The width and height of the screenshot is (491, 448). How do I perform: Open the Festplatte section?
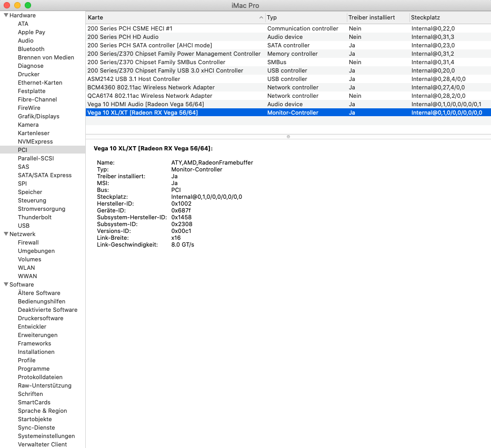pyautogui.click(x=32, y=91)
